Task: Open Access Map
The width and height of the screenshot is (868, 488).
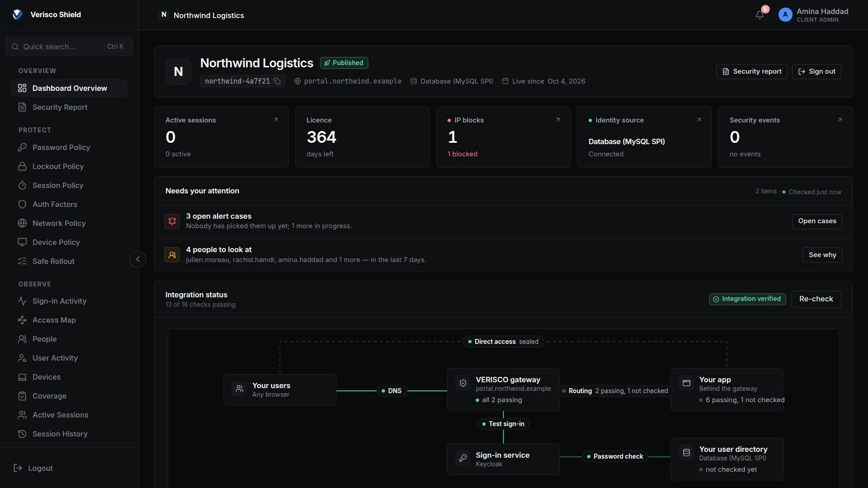Action: (x=69, y=320)
